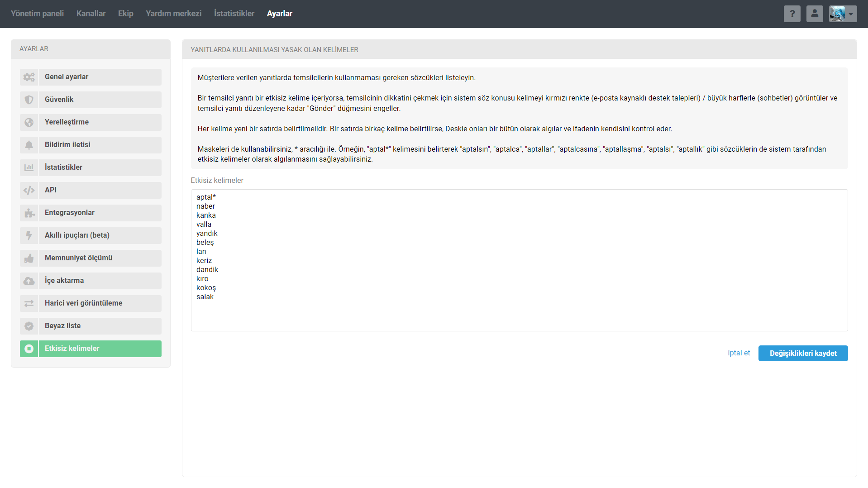
Task: Go to Yönetim paneli in top navigation
Action: 37,14
